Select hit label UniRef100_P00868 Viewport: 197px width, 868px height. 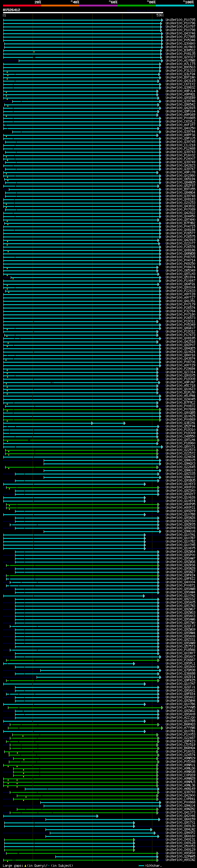(x=180, y=802)
